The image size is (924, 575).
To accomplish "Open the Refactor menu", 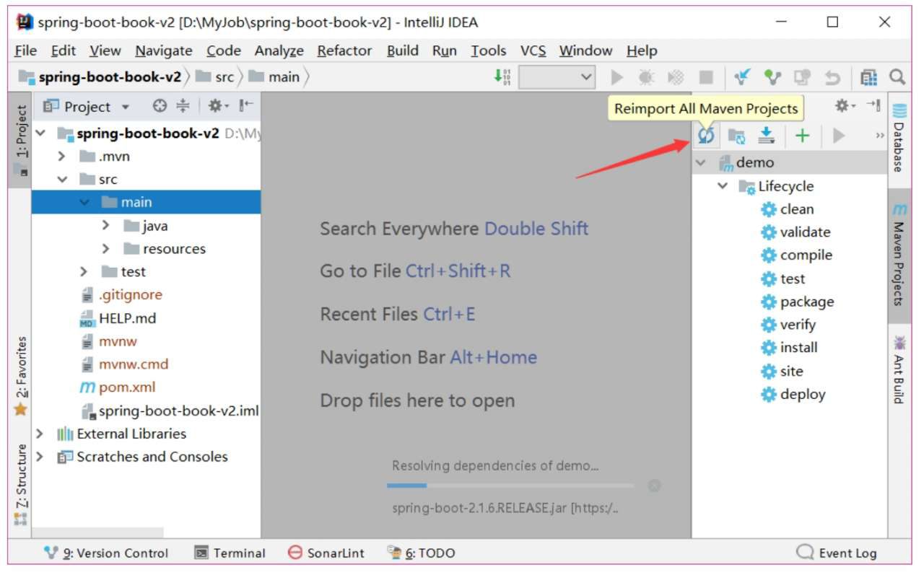I will [344, 51].
